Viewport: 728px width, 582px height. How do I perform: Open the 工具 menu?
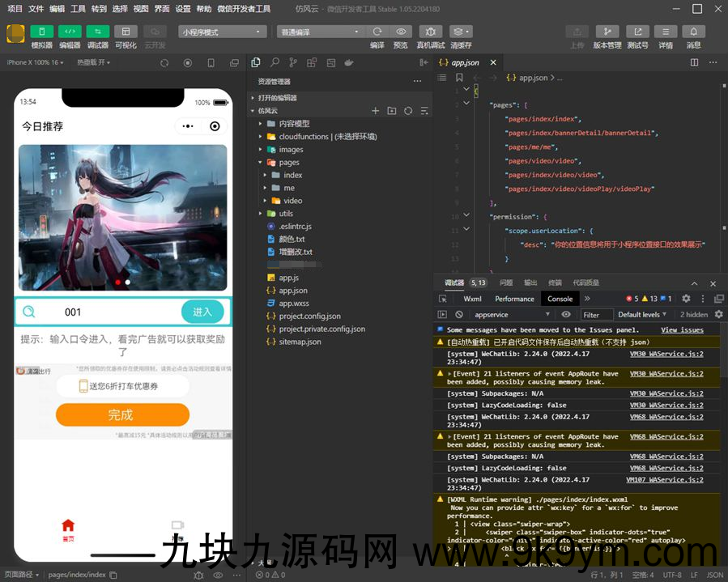[x=78, y=9]
